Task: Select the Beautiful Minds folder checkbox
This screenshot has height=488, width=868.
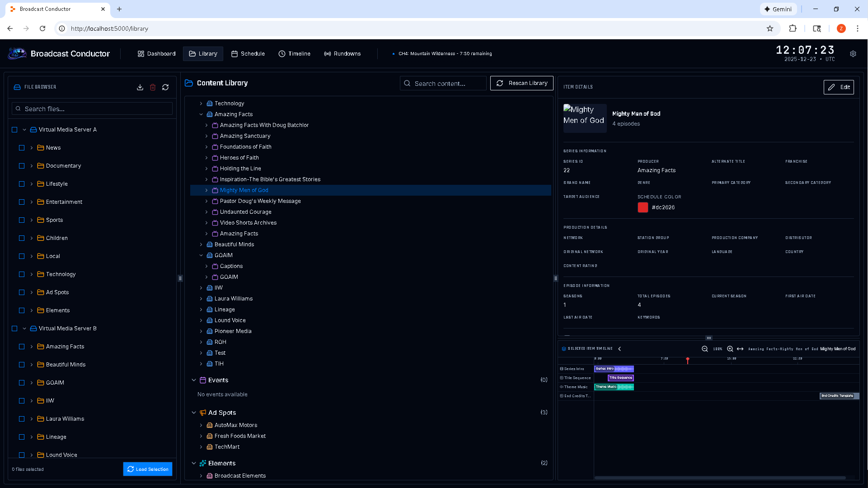Action: tap(22, 365)
